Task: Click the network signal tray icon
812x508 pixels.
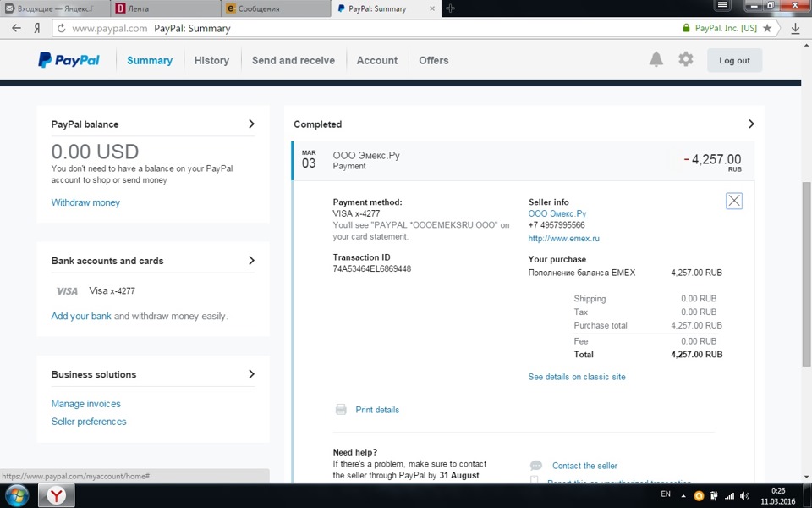Action: (729, 496)
